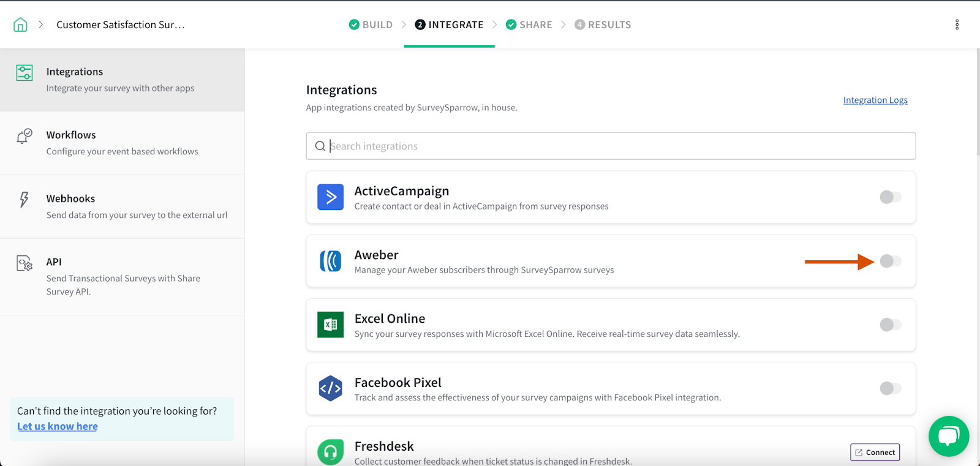Enable the ActiveCampaign integration toggle
The width and height of the screenshot is (980, 466).
(891, 197)
